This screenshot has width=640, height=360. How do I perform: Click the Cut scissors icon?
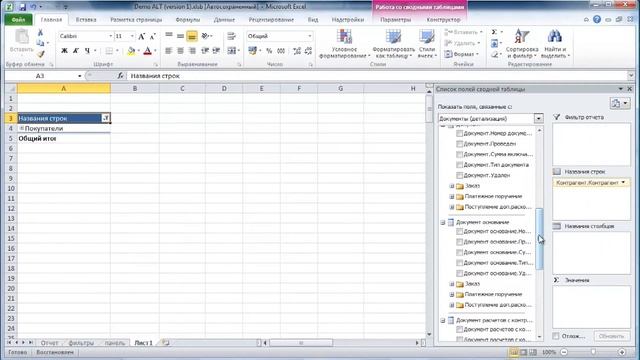click(40, 33)
